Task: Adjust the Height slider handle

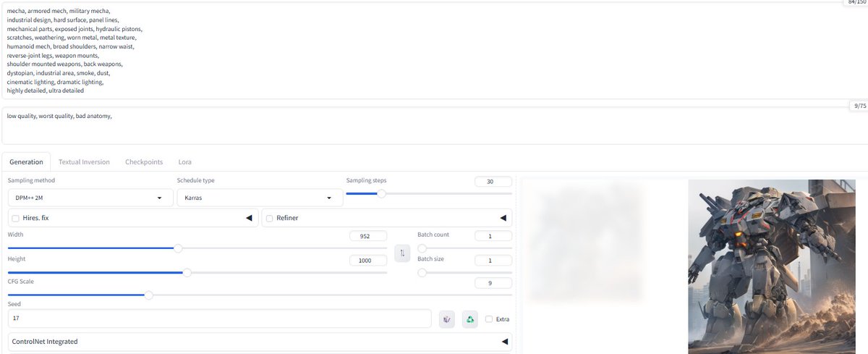Action: pos(187,272)
